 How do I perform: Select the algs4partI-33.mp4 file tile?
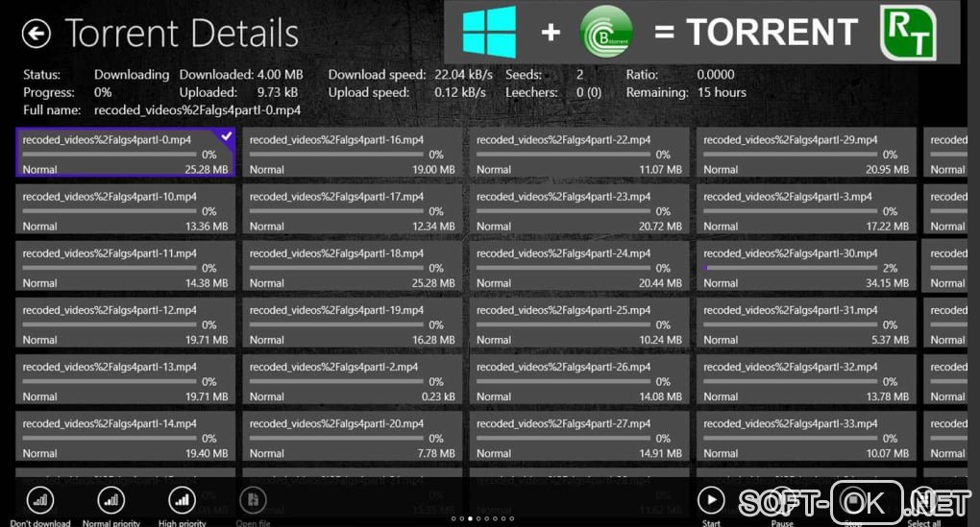click(806, 437)
